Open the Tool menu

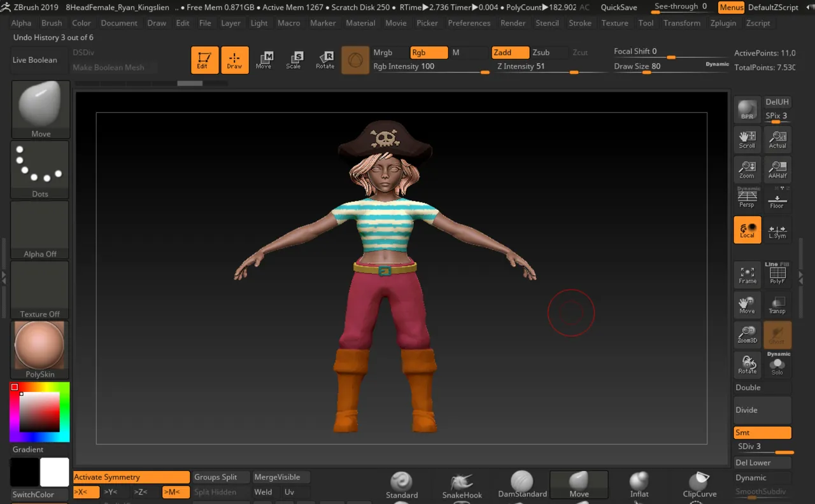click(646, 23)
